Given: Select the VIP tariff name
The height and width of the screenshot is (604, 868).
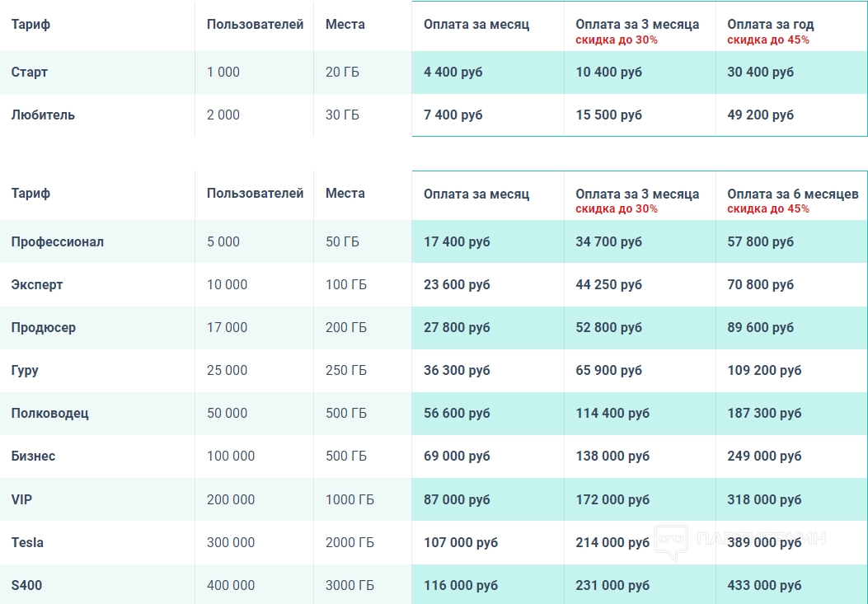Looking at the screenshot, I should click(21, 499).
